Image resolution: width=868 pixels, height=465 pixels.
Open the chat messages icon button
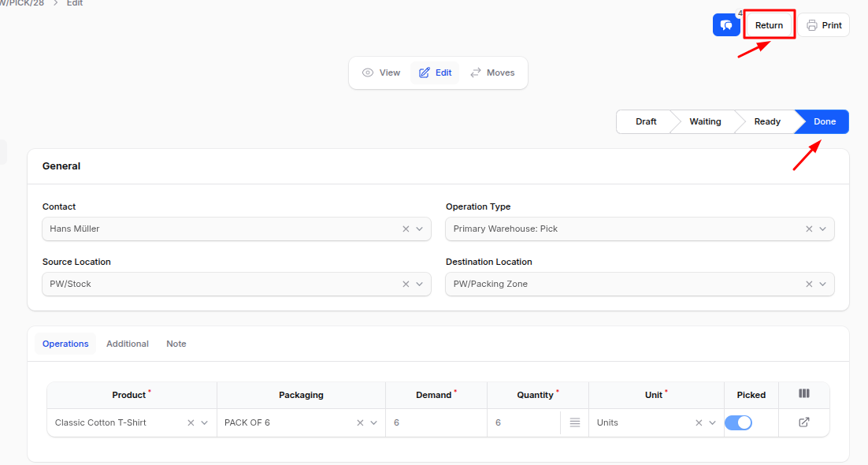pos(726,25)
